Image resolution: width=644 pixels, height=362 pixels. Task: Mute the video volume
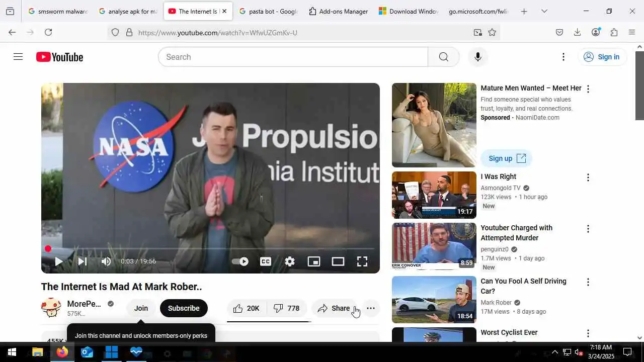106,261
